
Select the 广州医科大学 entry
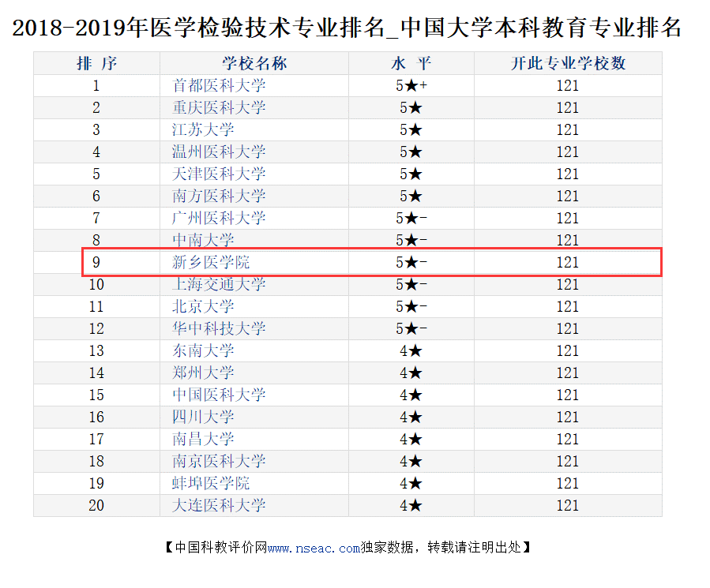coord(219,218)
